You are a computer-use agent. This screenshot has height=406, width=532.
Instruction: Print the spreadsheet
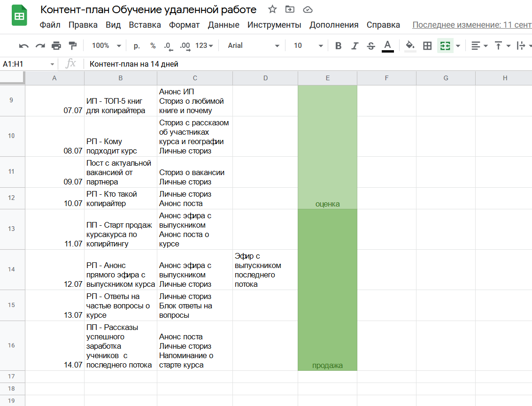[x=56, y=46]
